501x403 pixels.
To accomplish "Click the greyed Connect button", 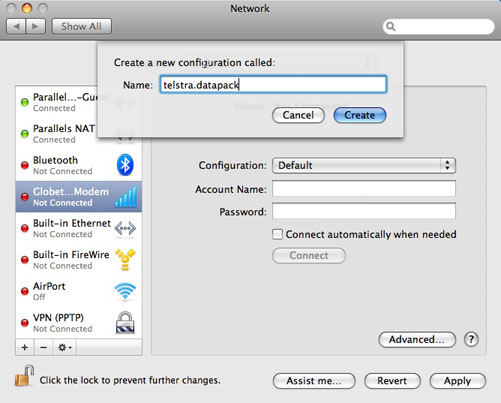I will point(309,255).
